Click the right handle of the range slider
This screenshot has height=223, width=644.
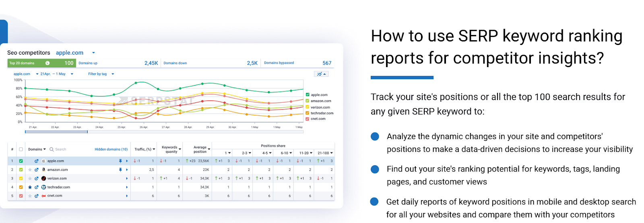coord(87,132)
